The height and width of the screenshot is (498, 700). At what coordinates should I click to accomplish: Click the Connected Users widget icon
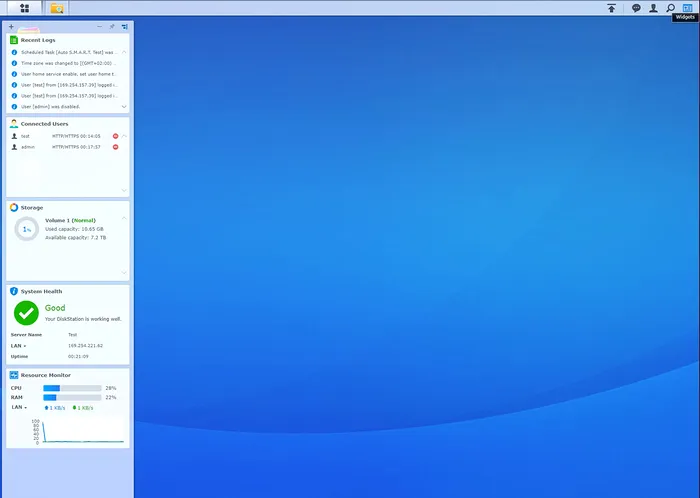(14, 124)
